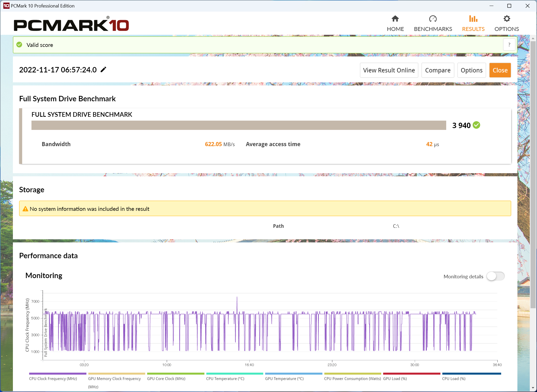This screenshot has width=537, height=392.
Task: Open the Options gear icon
Action: pos(507,19)
